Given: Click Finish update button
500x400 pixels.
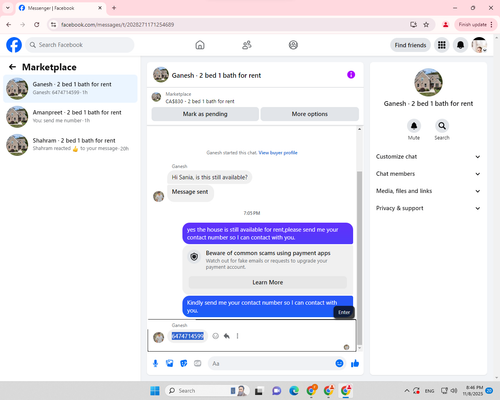Looking at the screenshot, I should click(x=476, y=25).
